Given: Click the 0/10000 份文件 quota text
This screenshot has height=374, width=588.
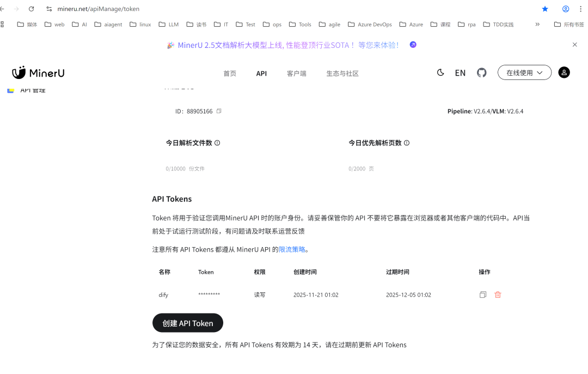Looking at the screenshot, I should pos(185,169).
